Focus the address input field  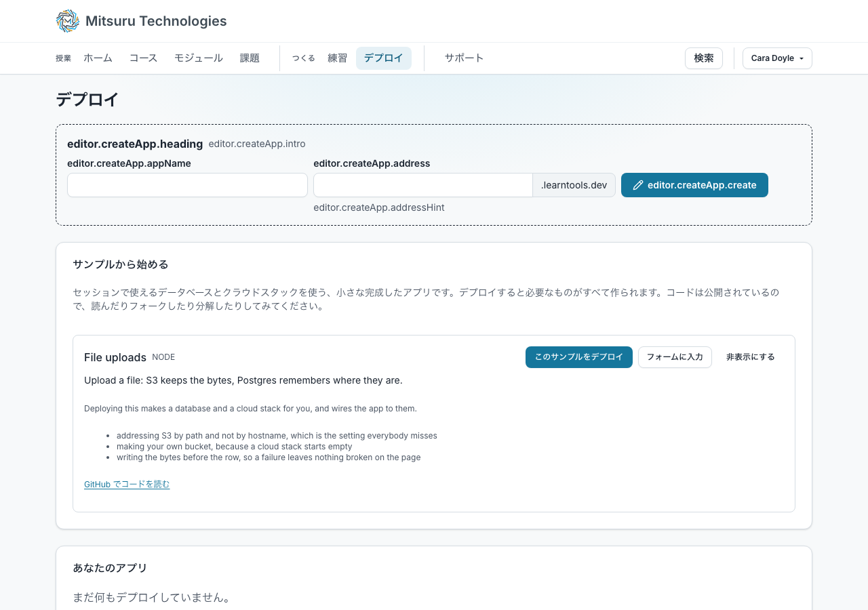[423, 185]
